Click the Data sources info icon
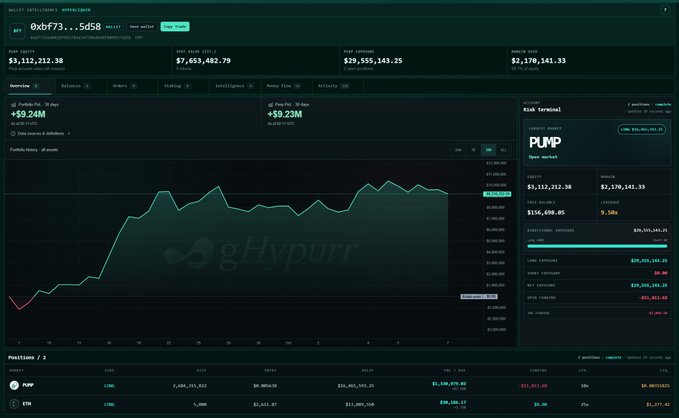Viewport: 679px width, 418px height. tap(13, 133)
